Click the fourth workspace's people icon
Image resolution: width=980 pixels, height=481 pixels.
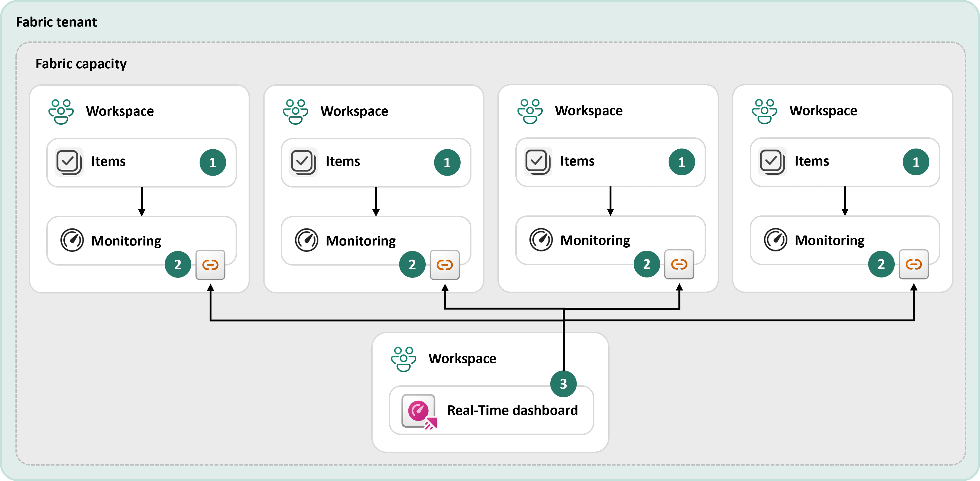(764, 112)
